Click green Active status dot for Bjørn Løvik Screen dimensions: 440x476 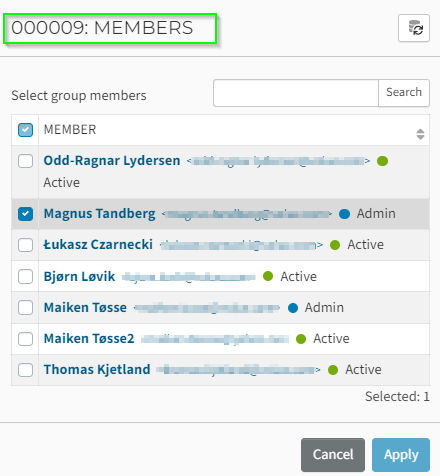click(268, 276)
